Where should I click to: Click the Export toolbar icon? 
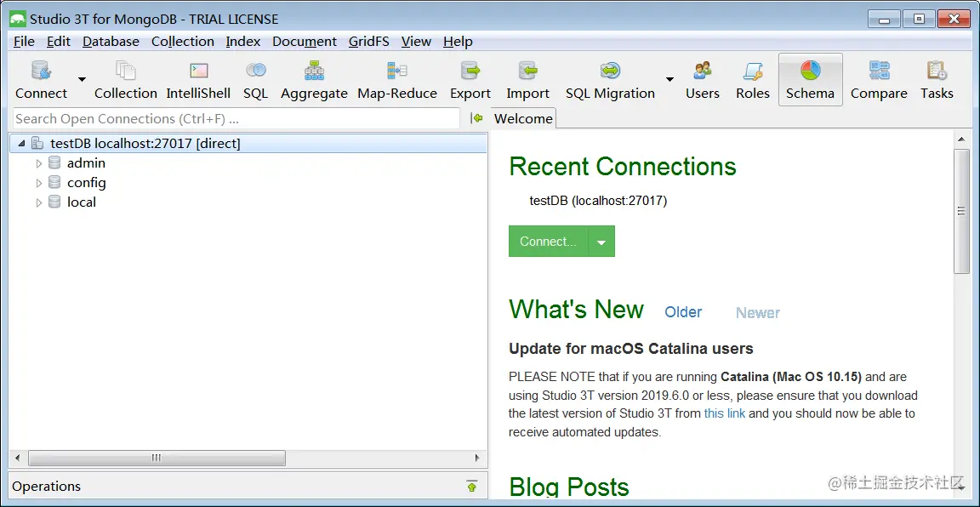[x=470, y=71]
